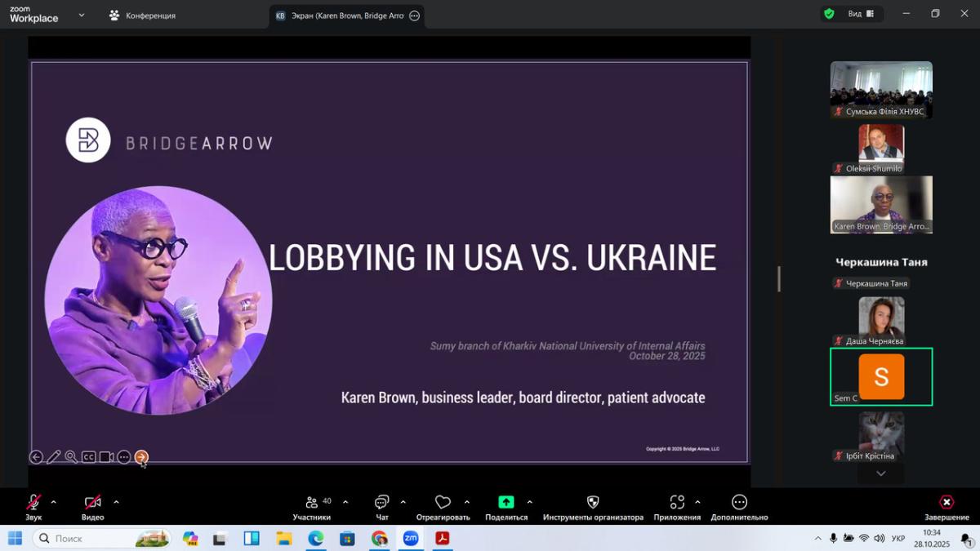Click the green Поделиться share screen icon

pos(506,503)
